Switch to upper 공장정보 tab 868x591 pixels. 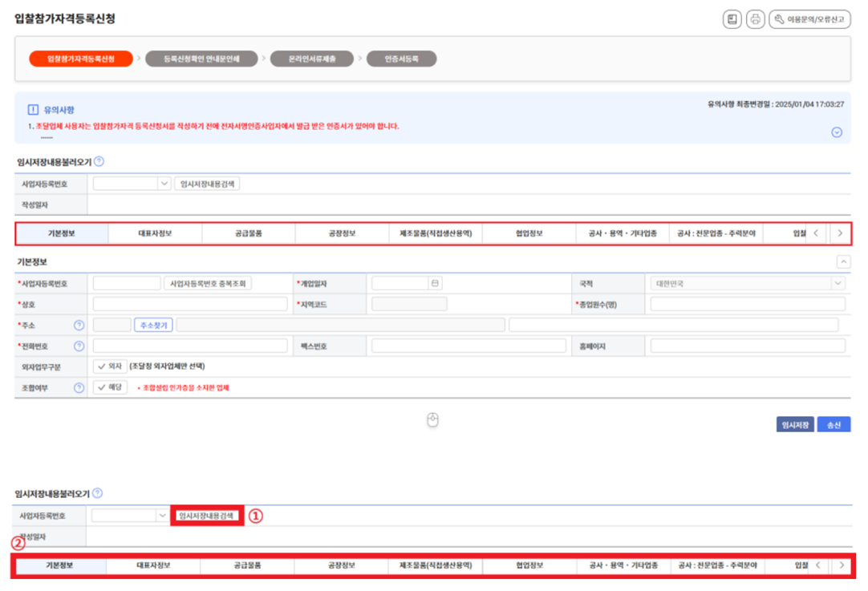point(342,233)
